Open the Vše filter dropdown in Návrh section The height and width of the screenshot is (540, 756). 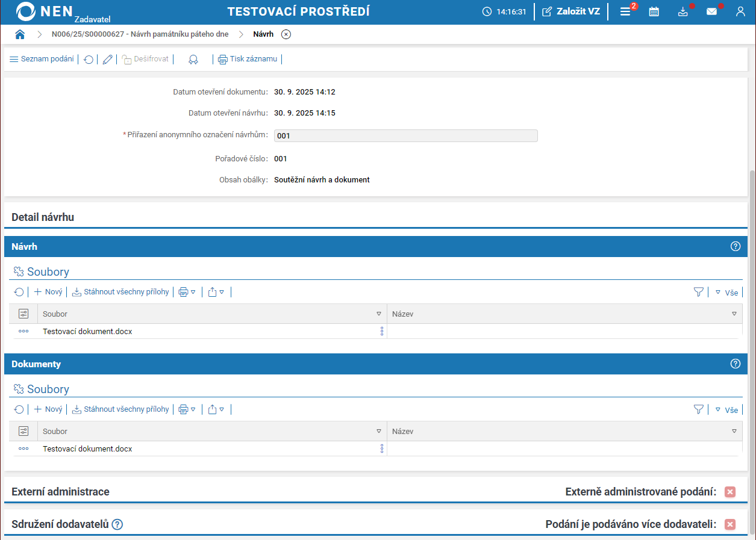tap(726, 293)
